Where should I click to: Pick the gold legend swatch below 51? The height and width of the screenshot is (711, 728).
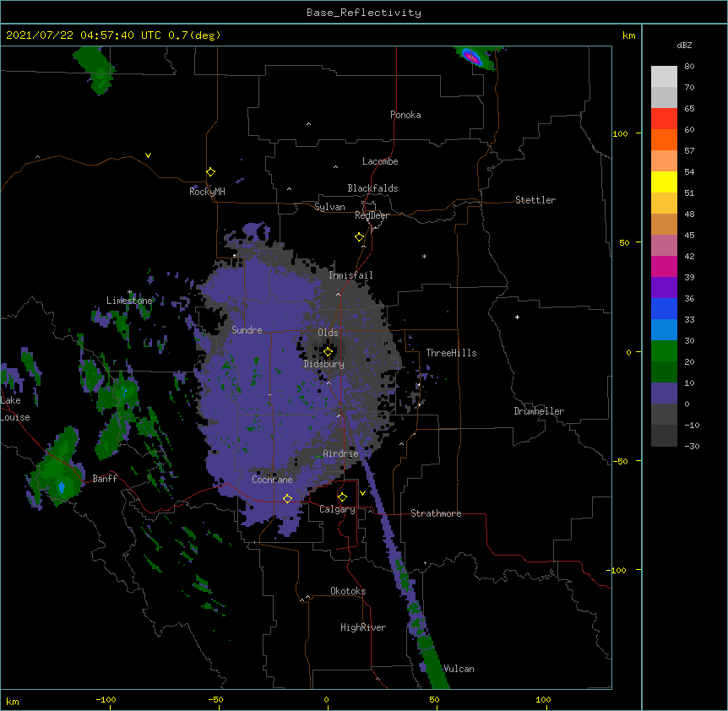tap(664, 204)
